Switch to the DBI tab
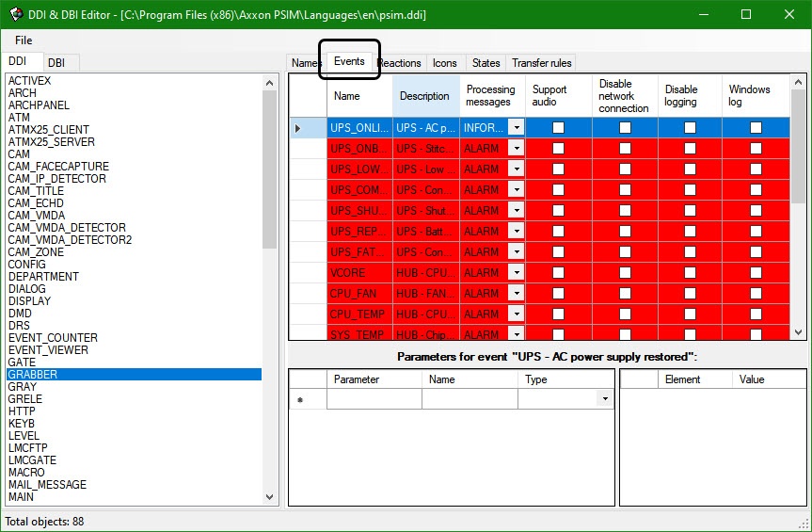The height and width of the screenshot is (532, 812). coord(56,62)
